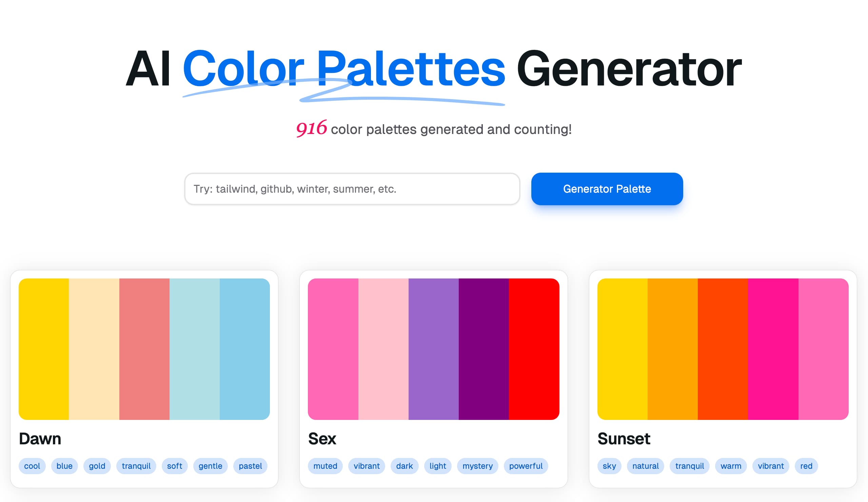Select the 'pastel' tag on Dawn card
The width and height of the screenshot is (868, 502).
250,466
